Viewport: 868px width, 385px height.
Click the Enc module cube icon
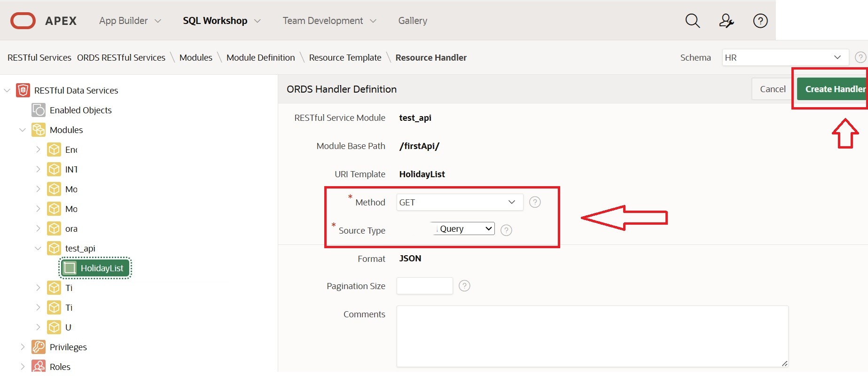(x=54, y=149)
